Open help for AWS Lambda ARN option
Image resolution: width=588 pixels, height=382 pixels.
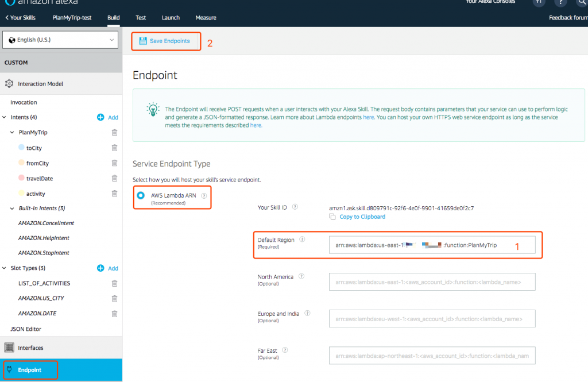point(204,195)
